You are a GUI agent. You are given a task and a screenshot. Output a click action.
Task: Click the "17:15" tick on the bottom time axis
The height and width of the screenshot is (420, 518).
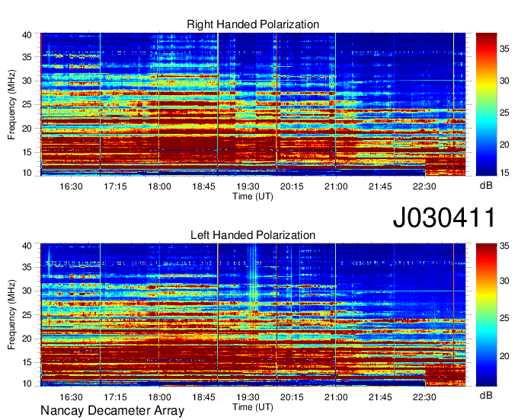(x=115, y=397)
